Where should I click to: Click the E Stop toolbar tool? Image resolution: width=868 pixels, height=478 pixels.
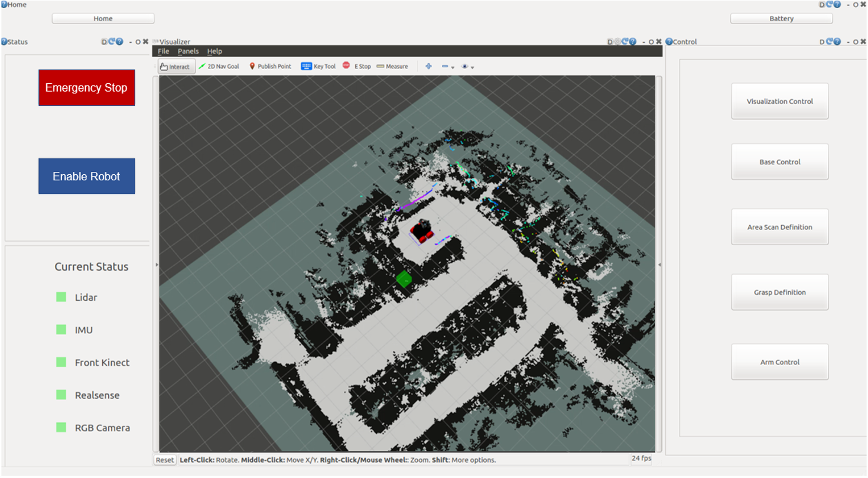(357, 67)
